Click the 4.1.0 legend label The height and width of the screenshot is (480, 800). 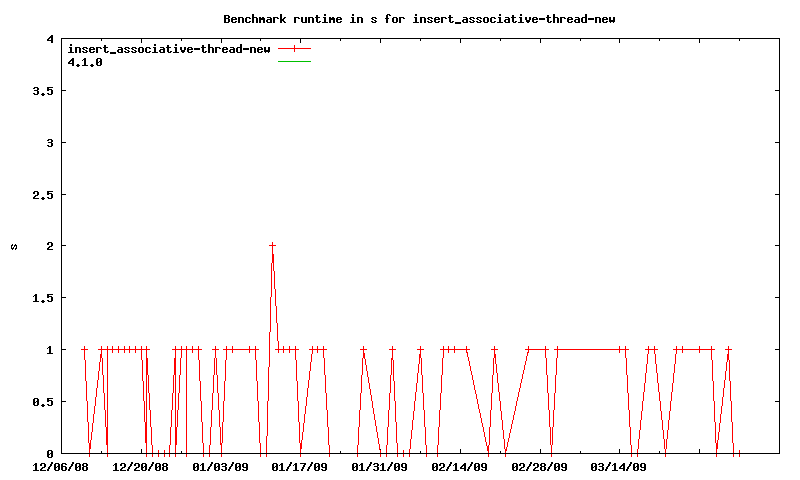point(85,62)
